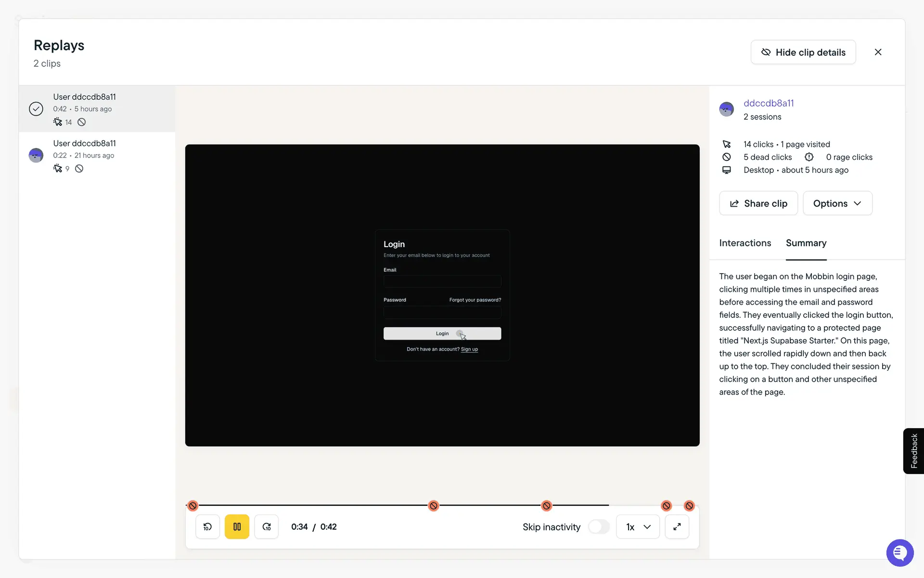Hide clip details panel

[803, 52]
